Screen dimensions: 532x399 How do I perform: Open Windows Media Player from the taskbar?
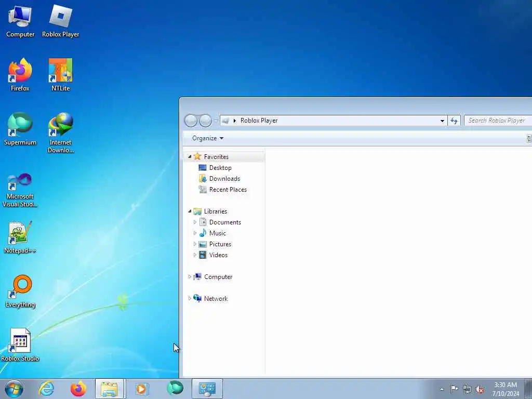pos(141,389)
